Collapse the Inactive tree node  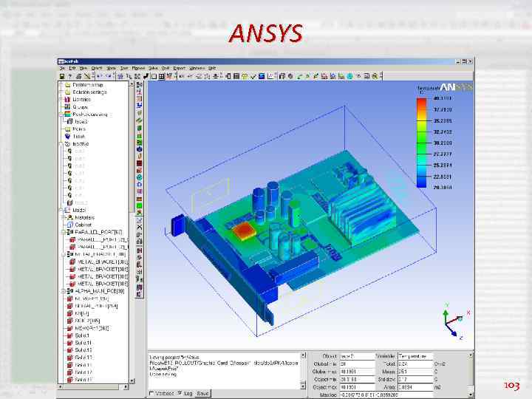coord(61,144)
